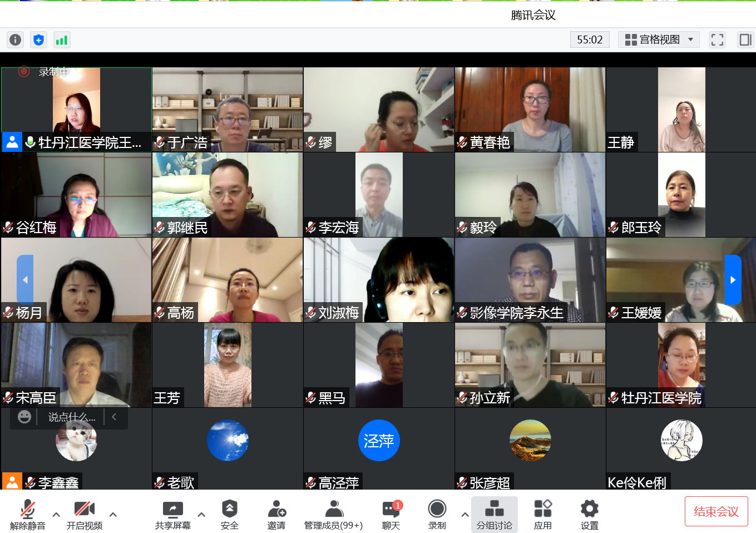The width and height of the screenshot is (756, 533).
Task: Toggle 录制 recording button
Action: pos(437,515)
